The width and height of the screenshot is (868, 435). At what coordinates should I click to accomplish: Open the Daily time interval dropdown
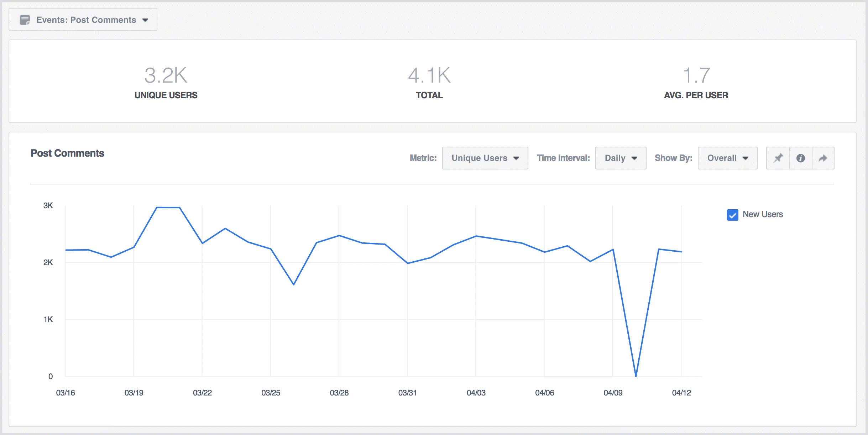621,158
